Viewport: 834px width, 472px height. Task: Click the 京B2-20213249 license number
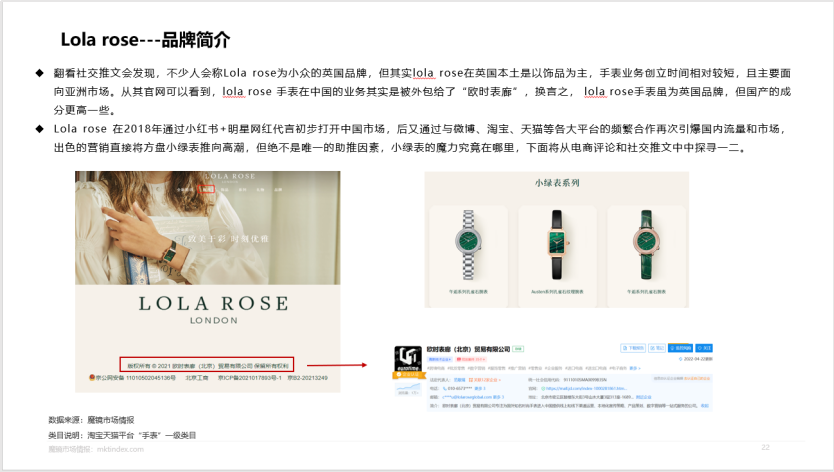(x=307, y=378)
